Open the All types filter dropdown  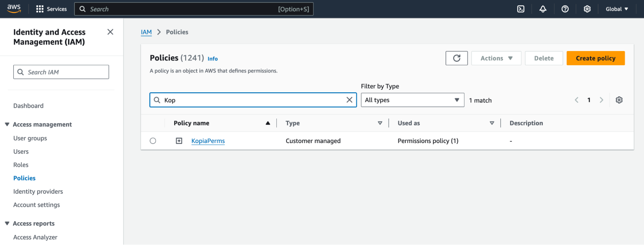412,100
